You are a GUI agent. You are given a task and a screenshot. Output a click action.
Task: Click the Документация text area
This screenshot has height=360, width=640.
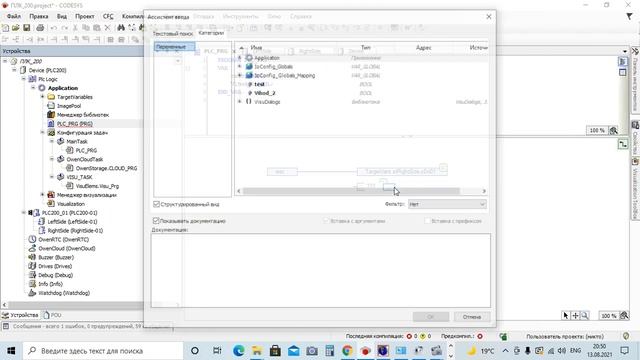click(321, 270)
